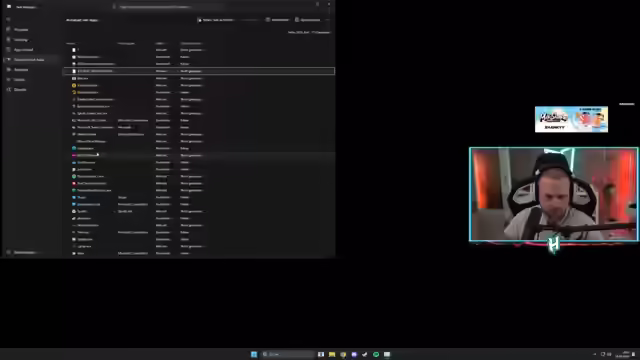Open the green Spotify taskbar icon

point(376,354)
